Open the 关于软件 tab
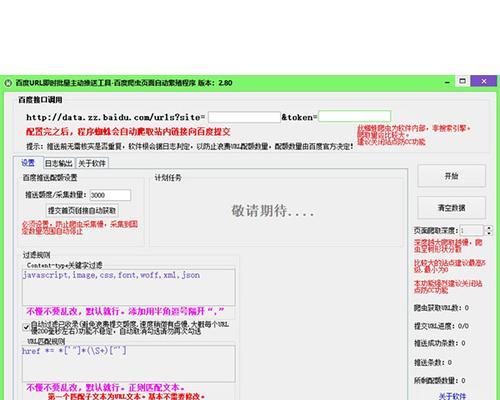Viewport: 500px width, 400px height. 92,163
